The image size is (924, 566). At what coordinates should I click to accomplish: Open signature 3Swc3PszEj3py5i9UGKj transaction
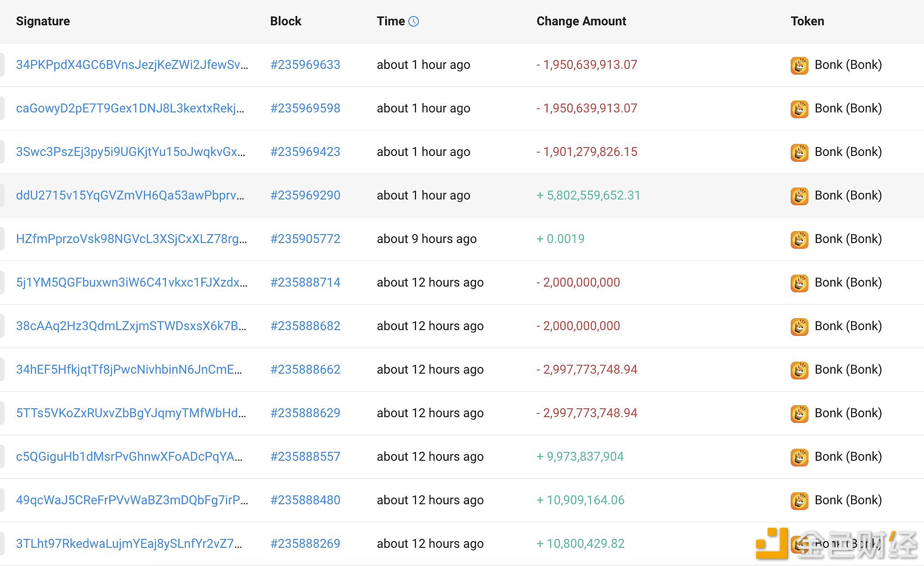(x=131, y=152)
